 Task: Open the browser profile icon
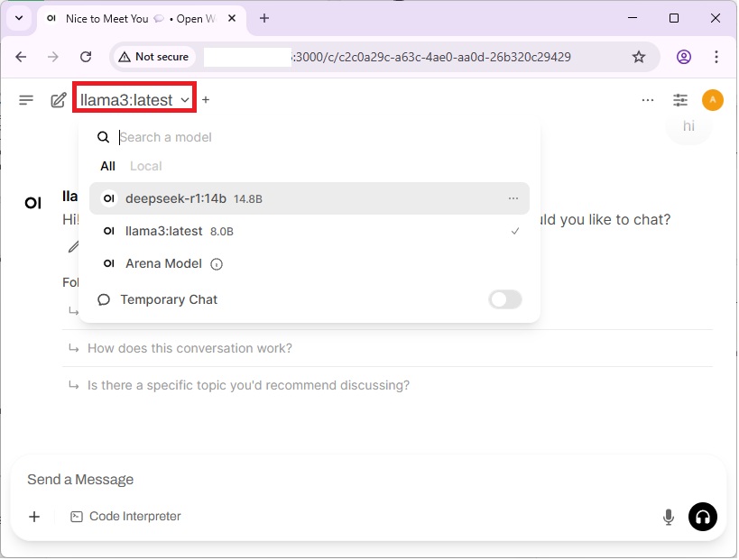[683, 57]
